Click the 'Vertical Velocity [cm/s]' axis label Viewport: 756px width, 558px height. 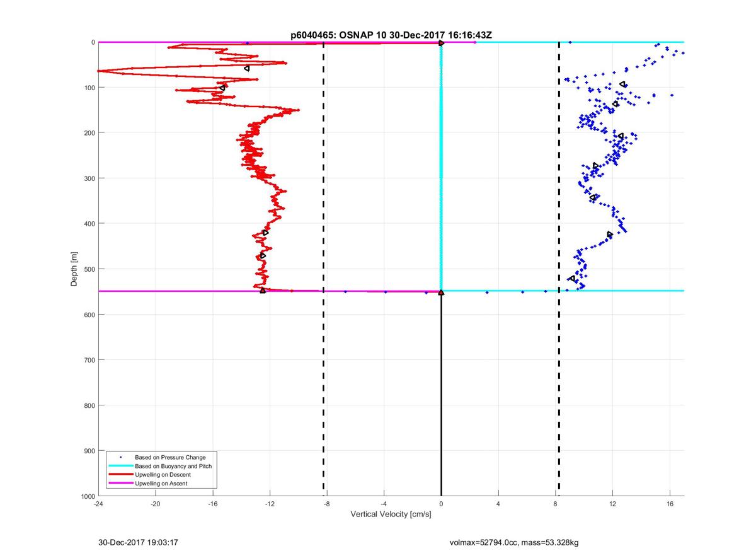(x=391, y=514)
